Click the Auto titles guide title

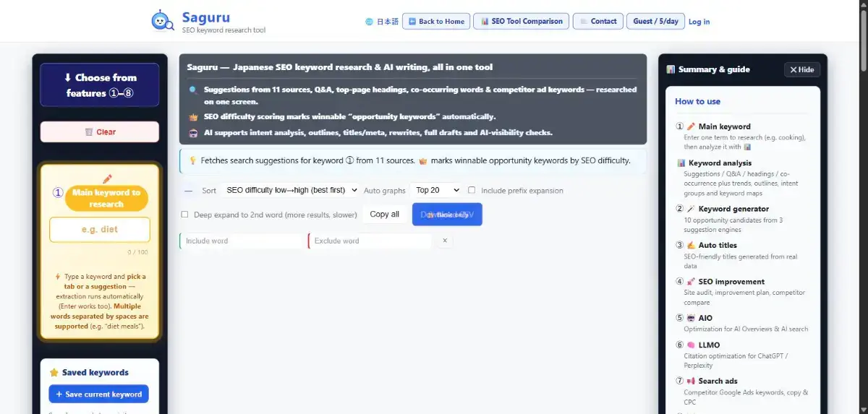(x=718, y=246)
